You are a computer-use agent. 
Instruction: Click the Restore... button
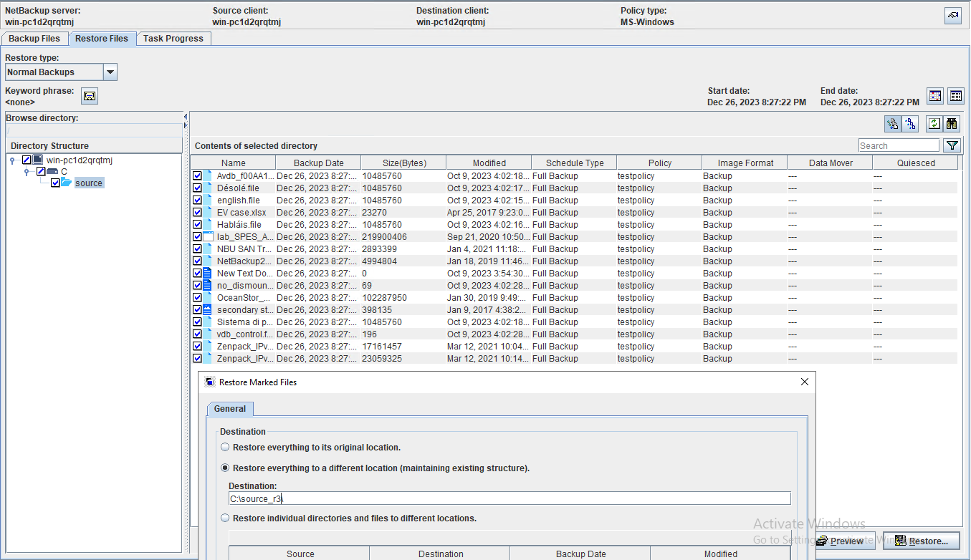(921, 541)
